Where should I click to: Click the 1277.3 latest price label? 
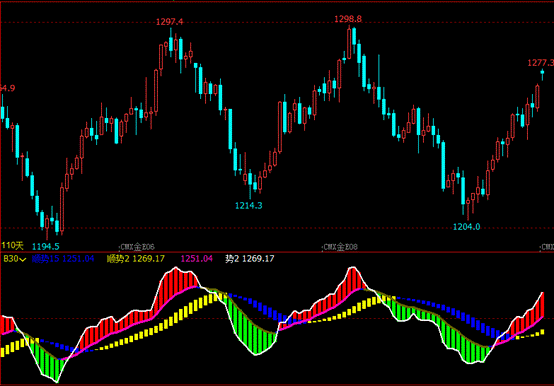[x=541, y=63]
